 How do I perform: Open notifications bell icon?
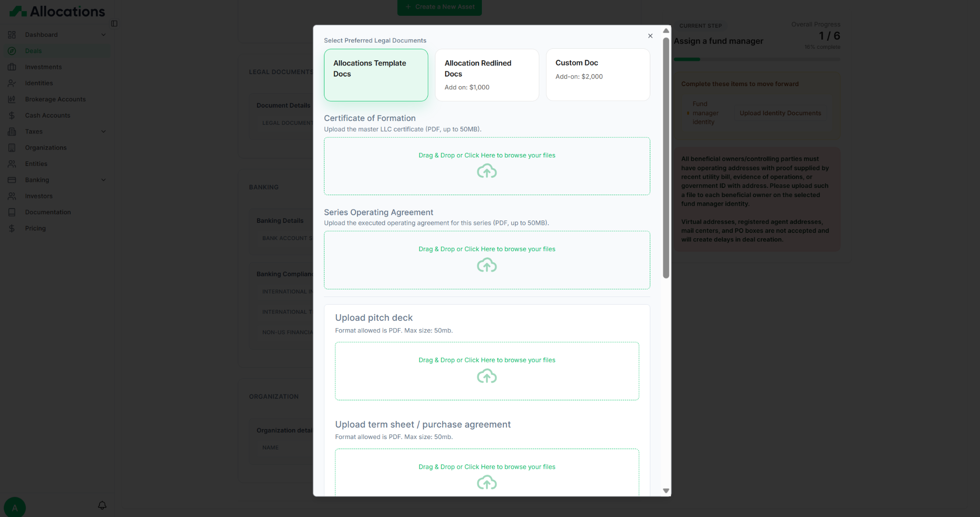click(x=102, y=505)
